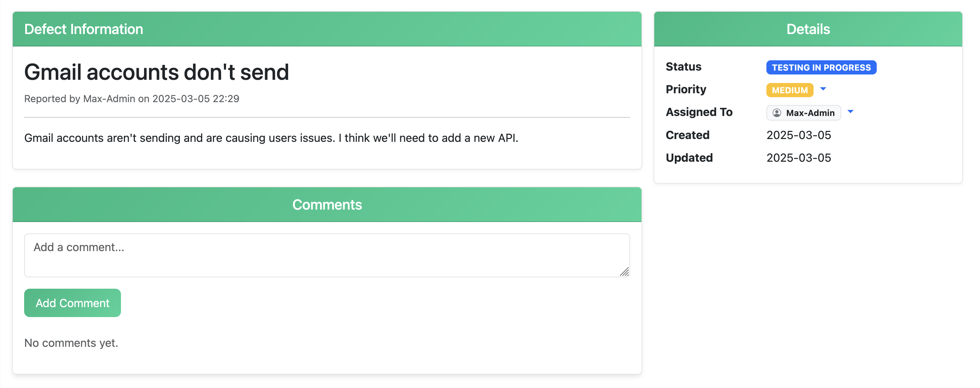The image size is (980, 388).
Task: Click the Comments section header
Action: click(327, 205)
